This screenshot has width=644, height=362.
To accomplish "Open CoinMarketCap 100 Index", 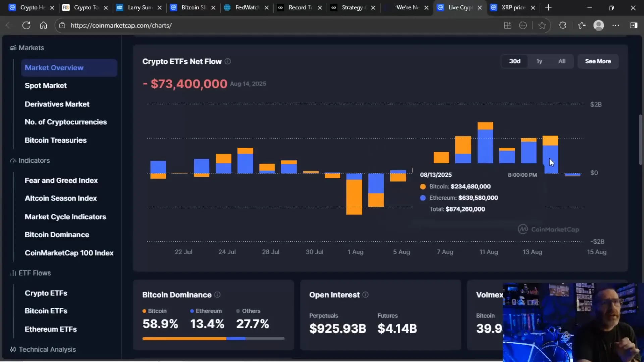I will click(x=69, y=253).
